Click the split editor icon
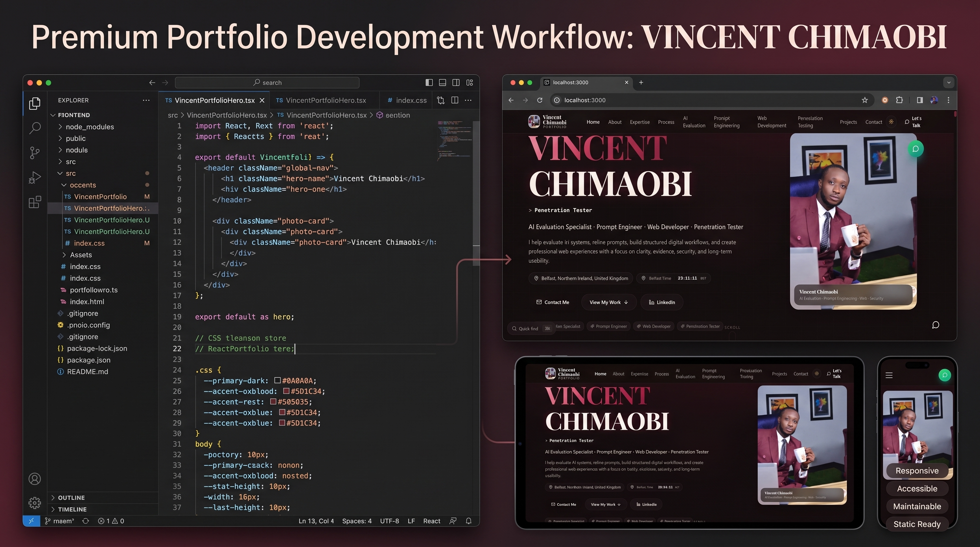 (x=455, y=100)
